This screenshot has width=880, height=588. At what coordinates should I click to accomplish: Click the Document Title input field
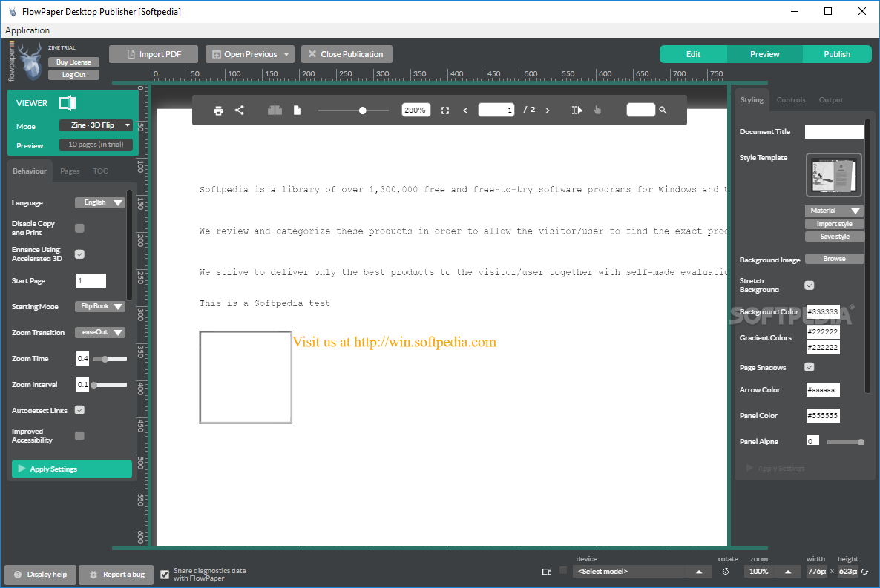pos(834,131)
